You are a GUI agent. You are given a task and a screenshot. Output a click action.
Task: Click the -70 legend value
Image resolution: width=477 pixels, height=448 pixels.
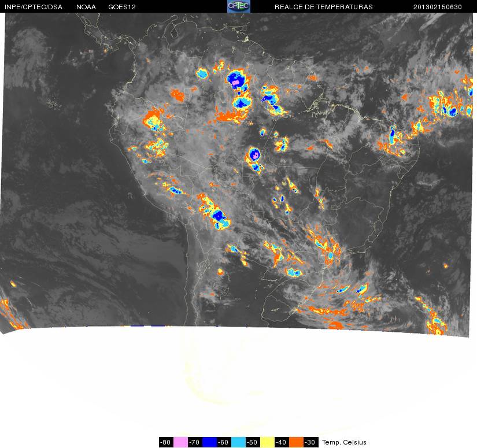[195, 442]
